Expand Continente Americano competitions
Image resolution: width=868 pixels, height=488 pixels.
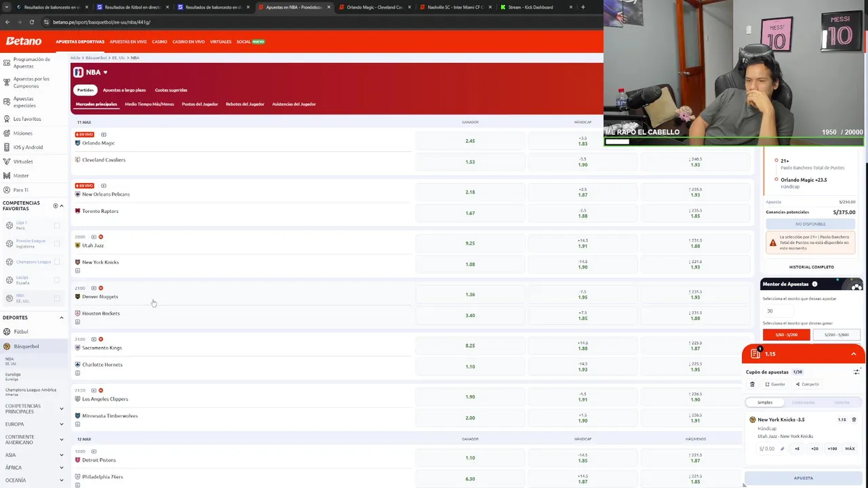[x=61, y=439]
